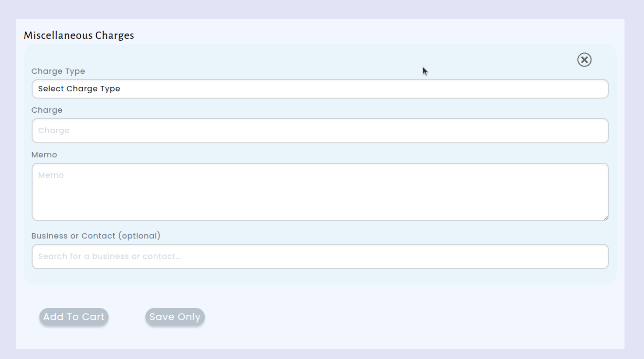Click the Business or Contact (optional) label
Screen dimensions: 644x359
tap(96, 236)
